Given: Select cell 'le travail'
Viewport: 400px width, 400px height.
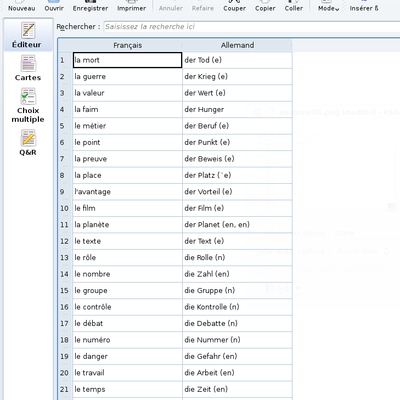Looking at the screenshot, I should (x=127, y=373).
